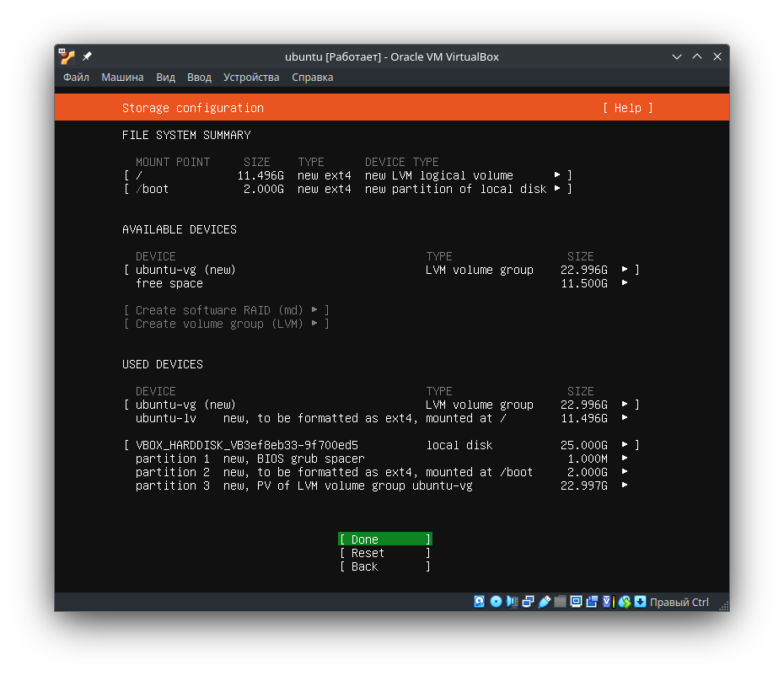
Task: Expand the free space entry options
Action: click(x=624, y=283)
